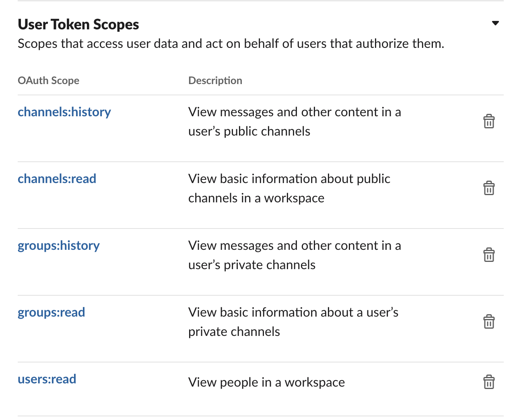Delete the groups:read scope using trash icon
The image size is (515, 420).
[x=489, y=321]
